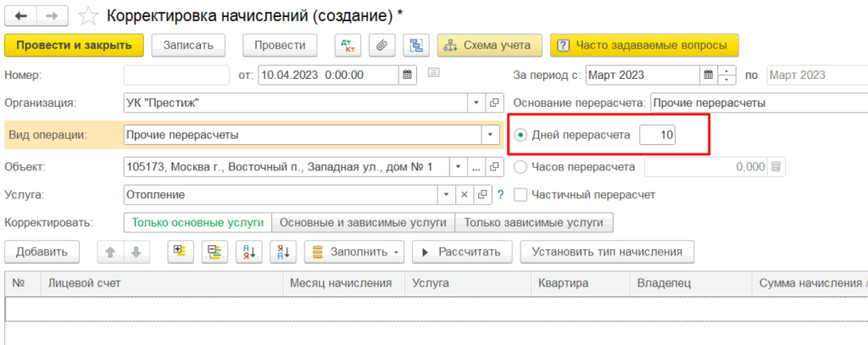Sort table descending Я-А
Viewport: 868px width, 345px height.
283,252
